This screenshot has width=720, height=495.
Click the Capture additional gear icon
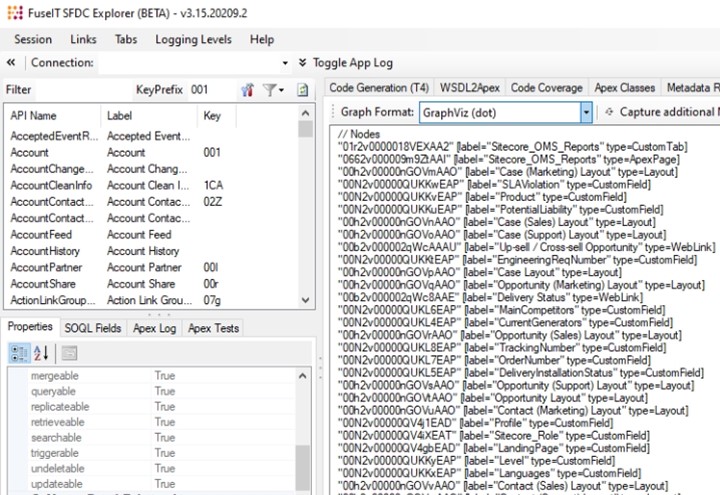[x=609, y=112]
